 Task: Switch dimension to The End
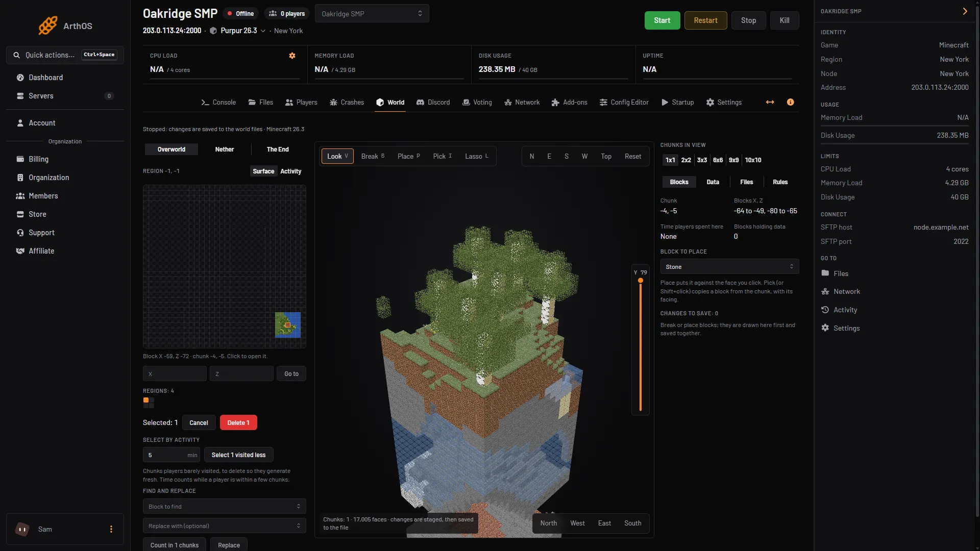pyautogui.click(x=278, y=149)
